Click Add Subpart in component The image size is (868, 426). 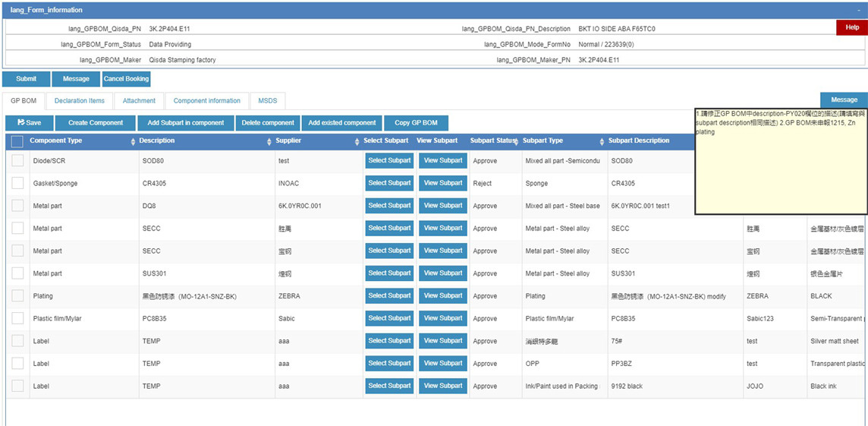point(186,123)
